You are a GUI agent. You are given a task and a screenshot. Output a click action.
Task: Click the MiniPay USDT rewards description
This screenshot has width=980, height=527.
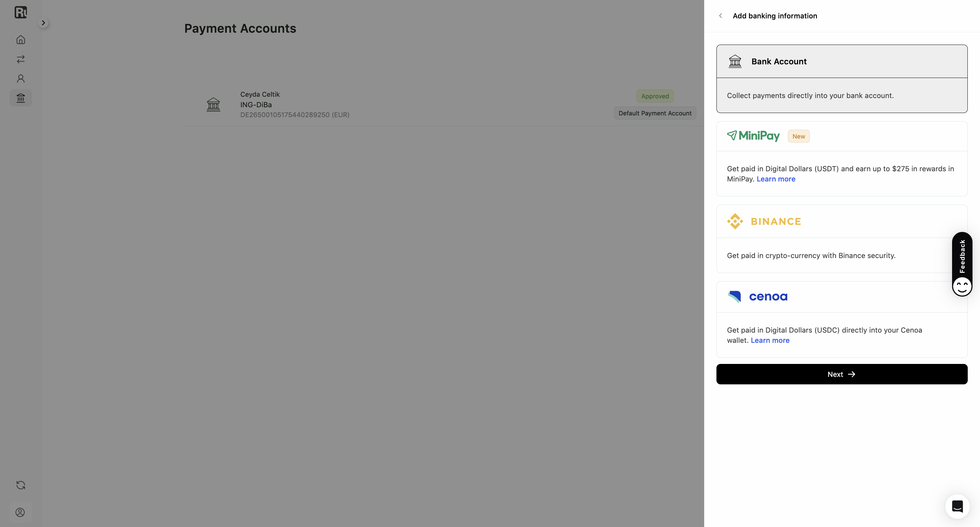click(840, 174)
